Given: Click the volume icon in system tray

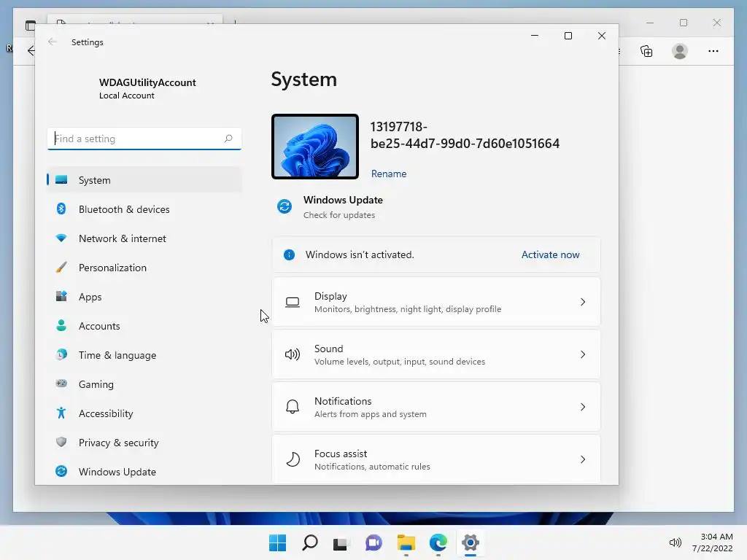Looking at the screenshot, I should pyautogui.click(x=675, y=542).
